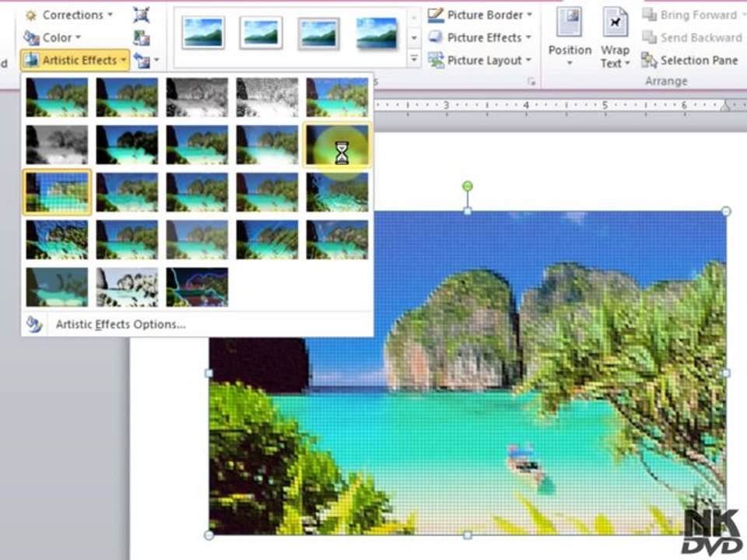Apply the Plastic Wrap effect thumbnail
Screen dimensions: 747x560
click(337, 240)
